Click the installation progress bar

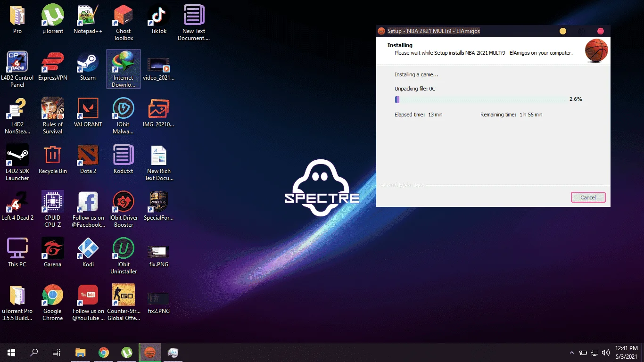[x=481, y=99]
